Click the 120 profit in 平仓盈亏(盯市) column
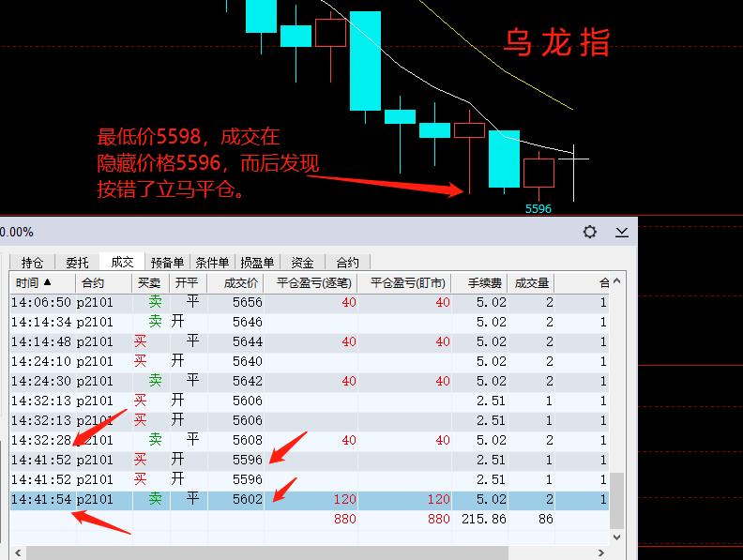This screenshot has width=743, height=560. (x=438, y=499)
